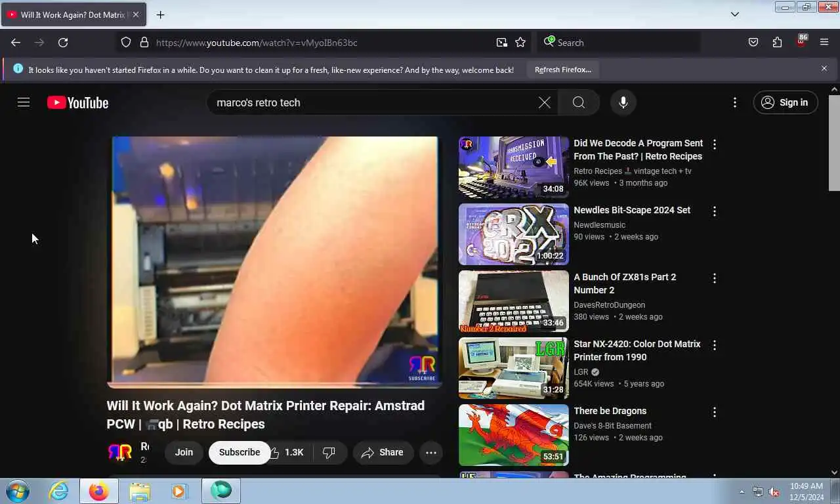840x504 pixels.
Task: Open A Bunch Of ZX81s thumbnail
Action: 514,301
